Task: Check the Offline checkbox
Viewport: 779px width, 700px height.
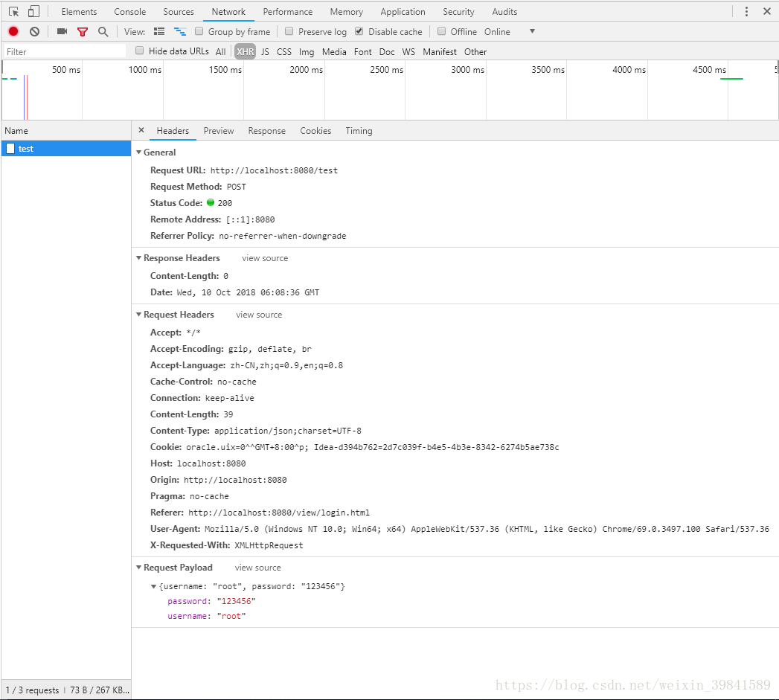Action: (x=441, y=31)
